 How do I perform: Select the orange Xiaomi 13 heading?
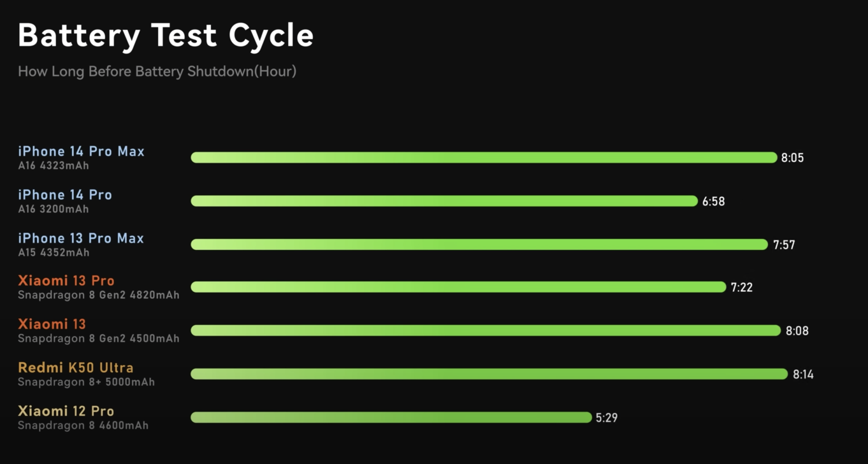[52, 324]
